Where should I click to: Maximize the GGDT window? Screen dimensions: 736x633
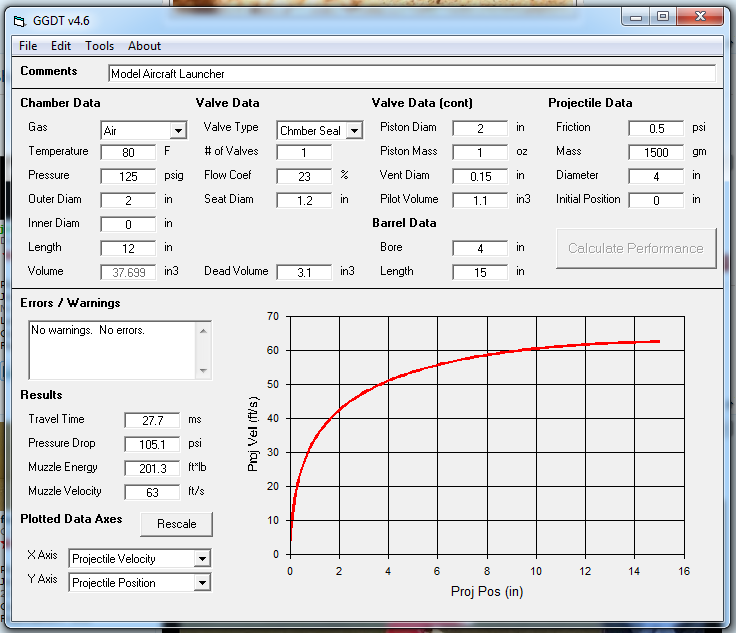click(x=662, y=16)
